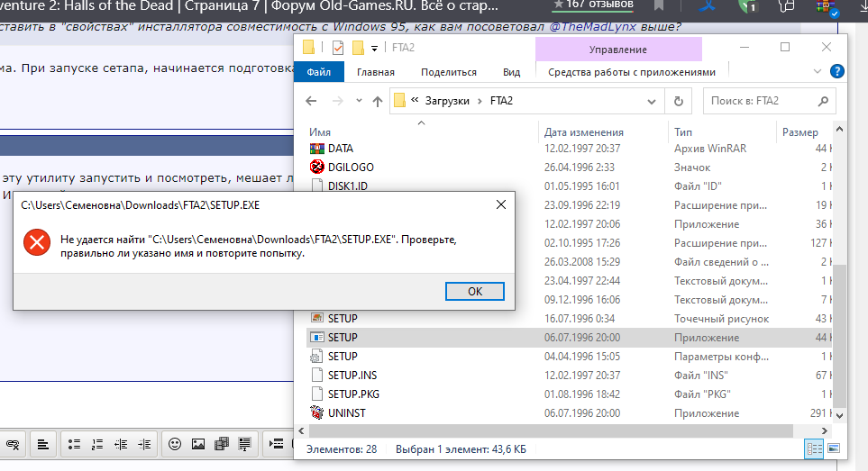The width and height of the screenshot is (868, 471).
Task: Go up one folder level in Explorer
Action: click(378, 101)
